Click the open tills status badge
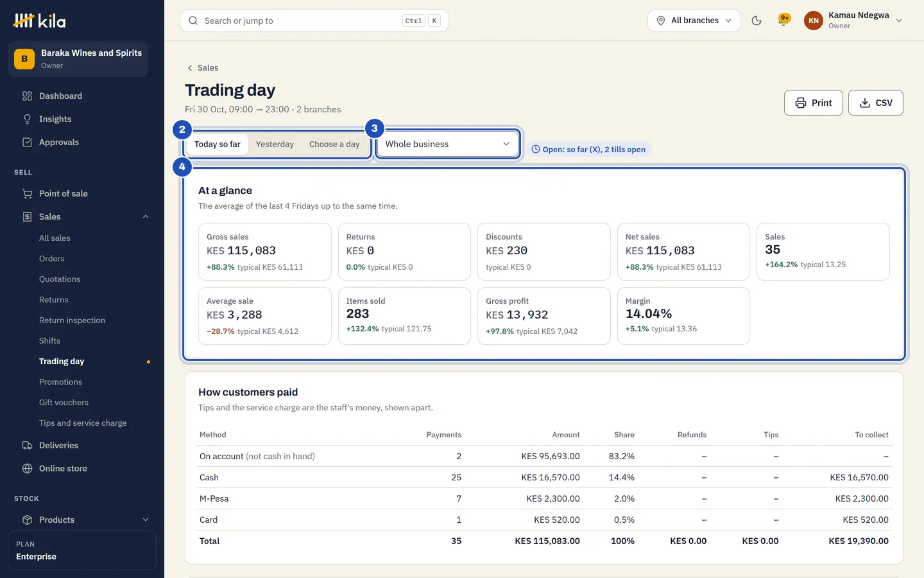The image size is (924, 578). [588, 150]
